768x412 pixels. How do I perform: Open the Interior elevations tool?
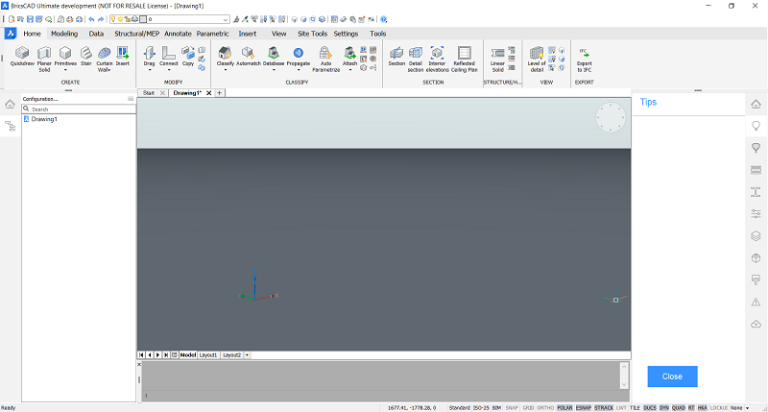pos(437,56)
